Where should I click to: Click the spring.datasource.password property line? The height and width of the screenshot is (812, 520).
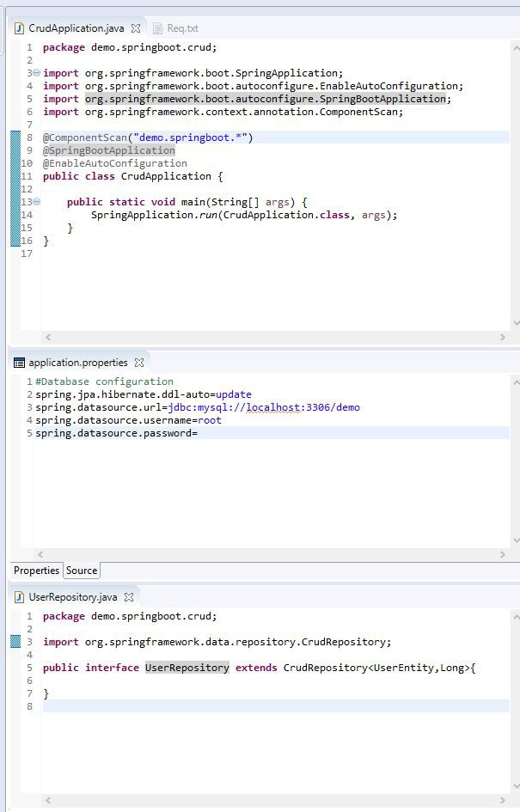tap(116, 433)
